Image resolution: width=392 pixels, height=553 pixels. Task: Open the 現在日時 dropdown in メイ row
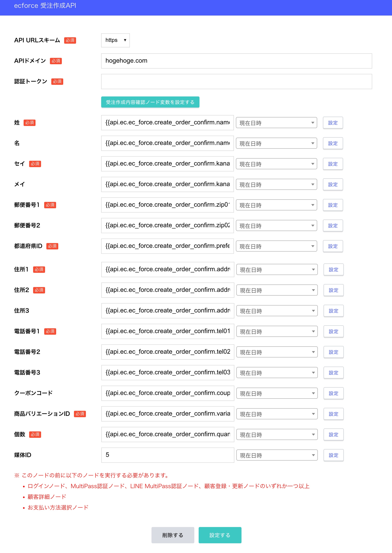pos(276,184)
